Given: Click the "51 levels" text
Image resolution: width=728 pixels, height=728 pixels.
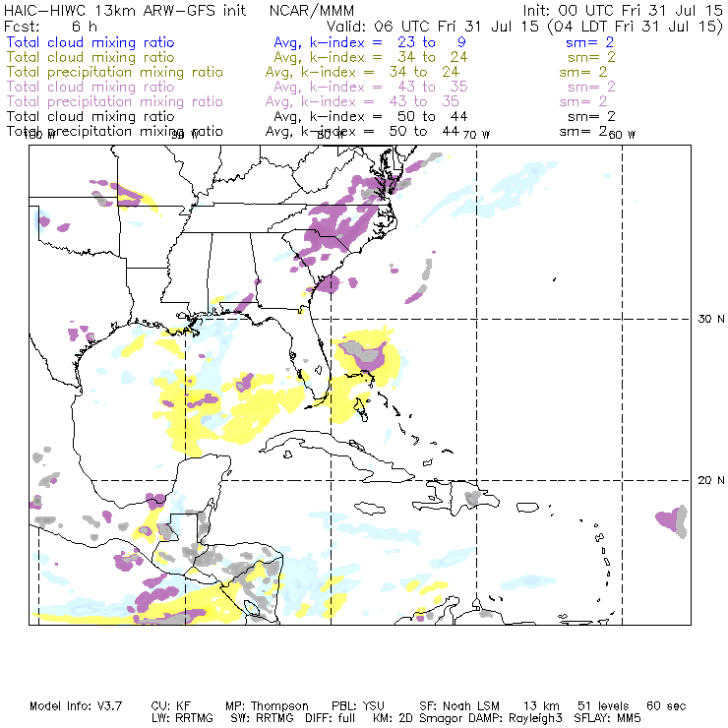Looking at the screenshot, I should coord(603,706).
